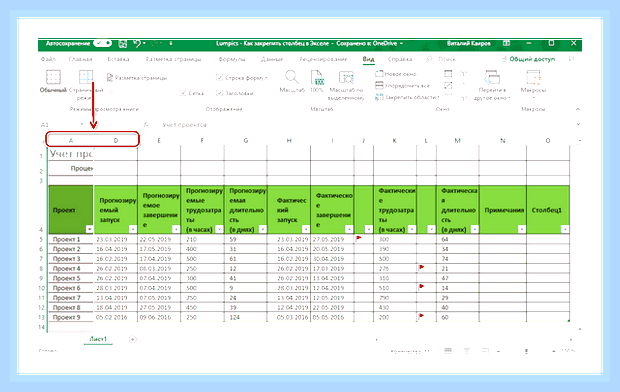The image size is (620, 392).
Task: Click the red flag in Проект 1 row
Action: (x=359, y=238)
